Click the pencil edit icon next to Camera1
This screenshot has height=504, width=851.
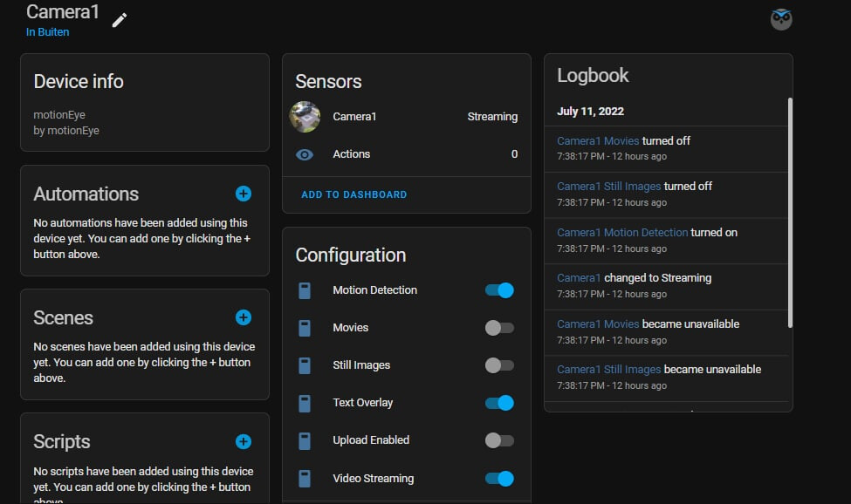pyautogui.click(x=120, y=19)
